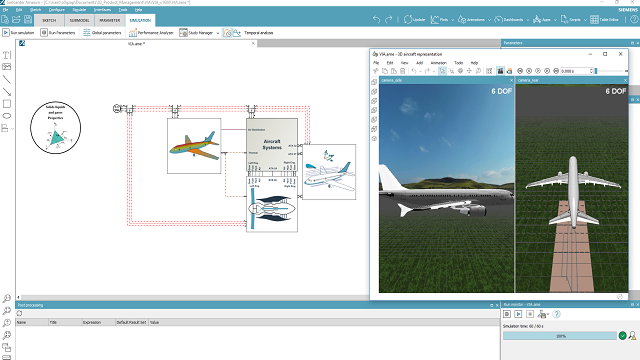Image resolution: width=640 pixels, height=360 pixels.
Task: Click the warnings magnifier icon in Run monitor
Action: pyautogui.click(x=632, y=336)
